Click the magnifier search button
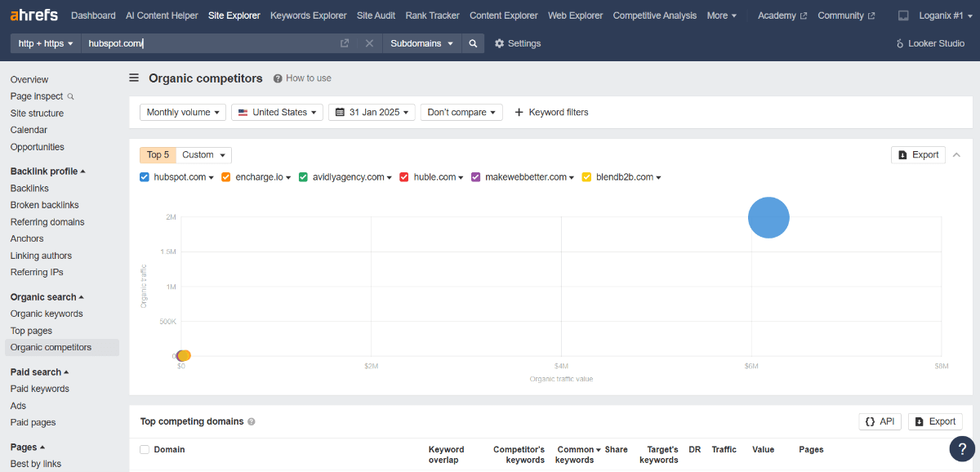This screenshot has height=472, width=980. click(x=473, y=43)
